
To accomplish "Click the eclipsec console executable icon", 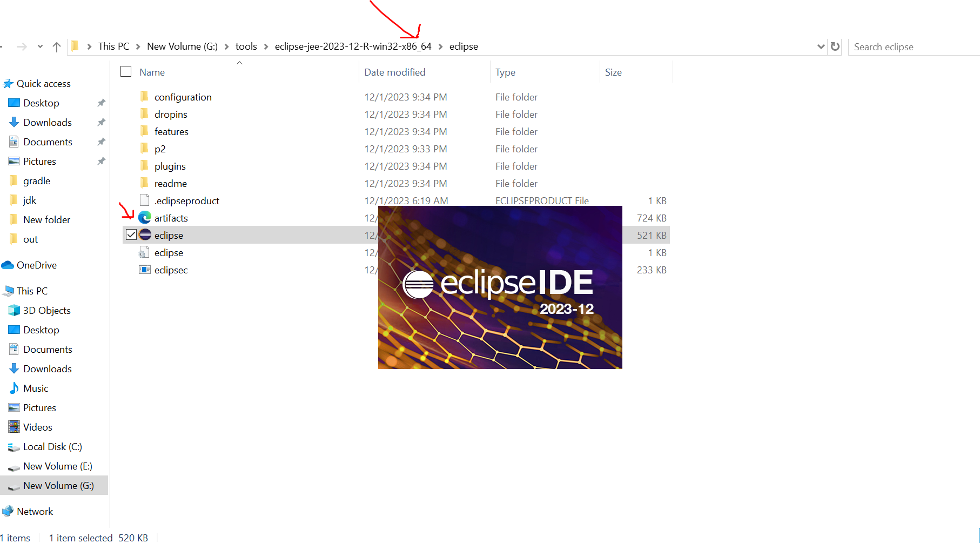I will [144, 270].
